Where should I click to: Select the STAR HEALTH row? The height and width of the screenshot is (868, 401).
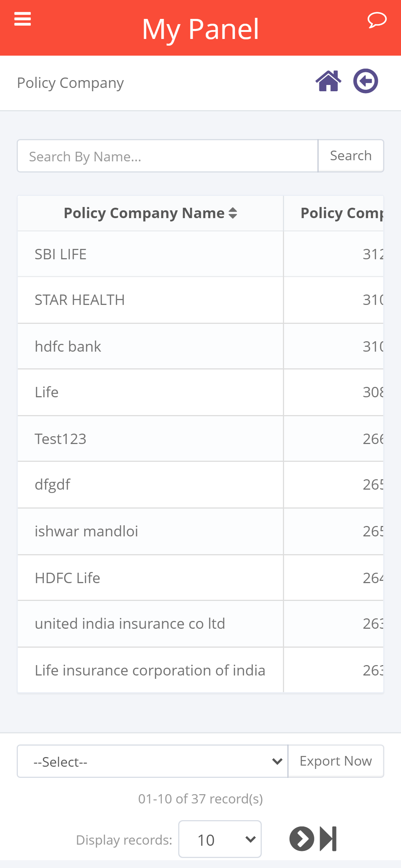click(200, 300)
